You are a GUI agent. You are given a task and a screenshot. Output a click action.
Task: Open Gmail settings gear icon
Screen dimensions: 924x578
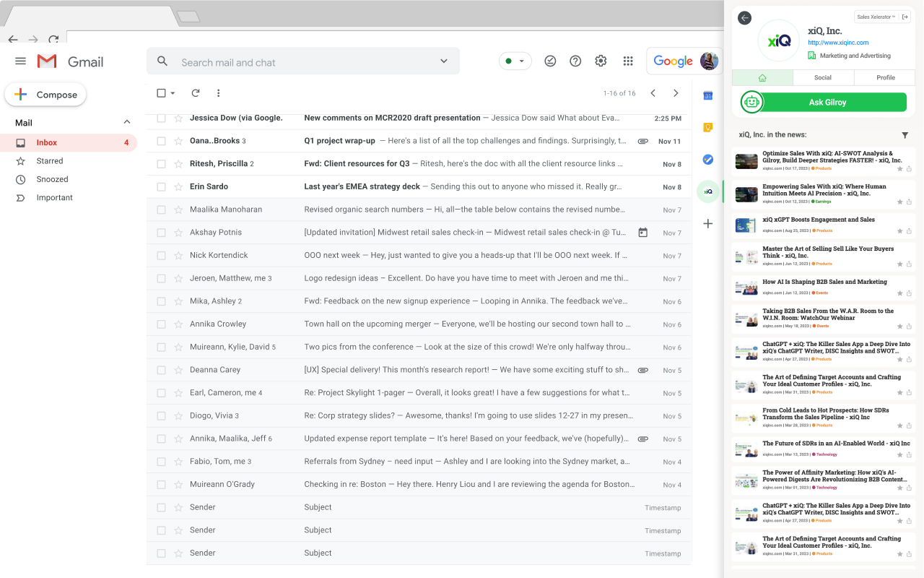tap(601, 61)
